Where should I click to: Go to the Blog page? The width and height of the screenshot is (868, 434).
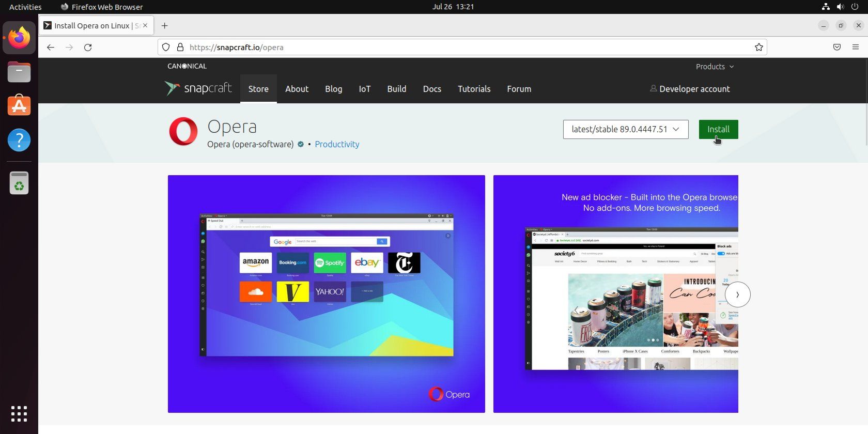tap(334, 89)
